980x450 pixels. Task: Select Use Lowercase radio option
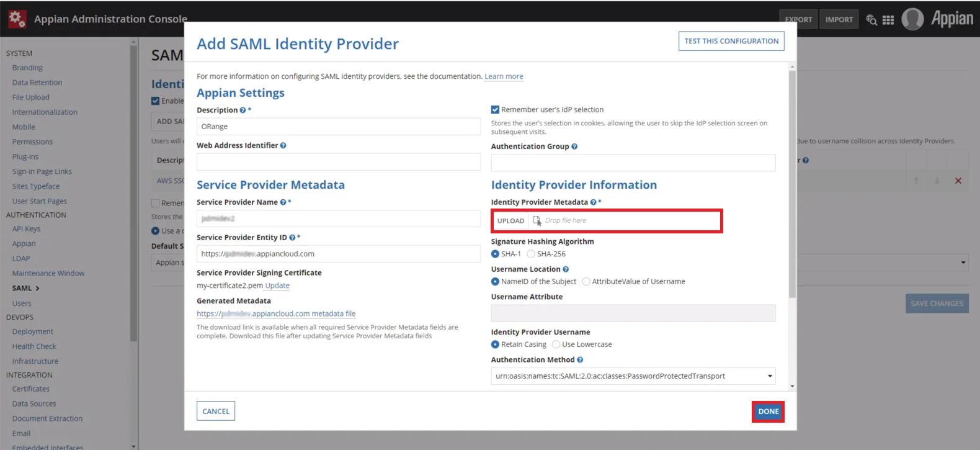coord(556,344)
